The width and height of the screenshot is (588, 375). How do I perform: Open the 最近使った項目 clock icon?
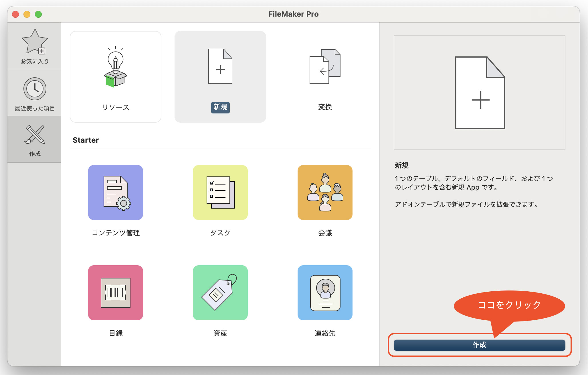35,89
